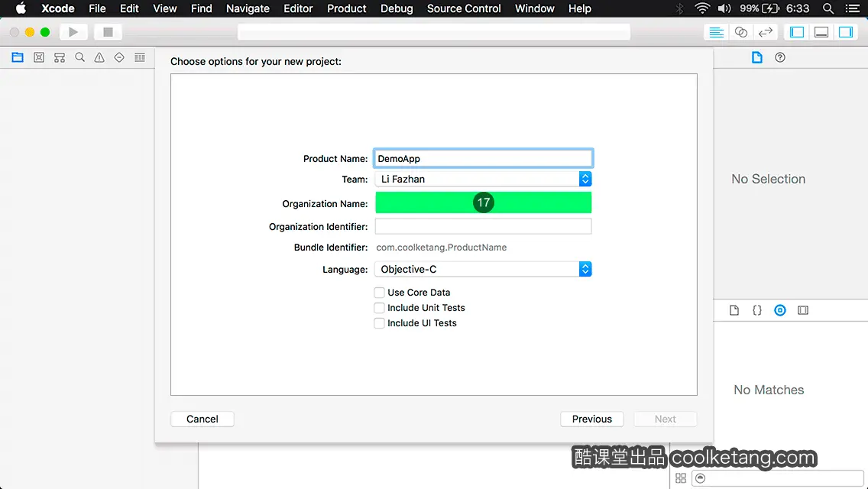Open the Find menu
868x489 pixels.
(x=202, y=8)
